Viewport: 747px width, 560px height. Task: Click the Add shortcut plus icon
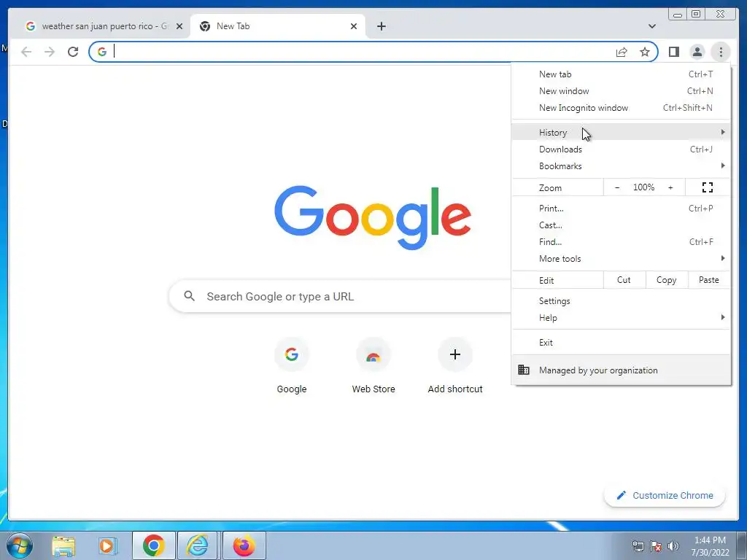(455, 354)
